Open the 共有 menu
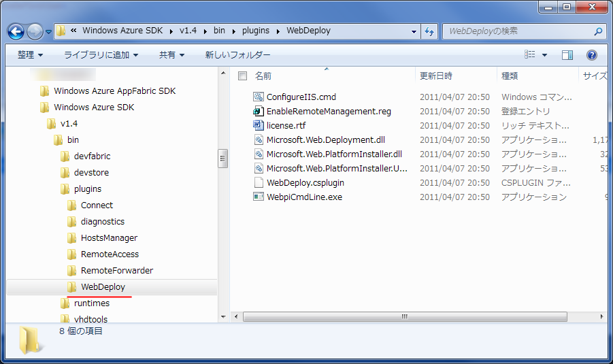The width and height of the screenshot is (613, 364). 171,54
